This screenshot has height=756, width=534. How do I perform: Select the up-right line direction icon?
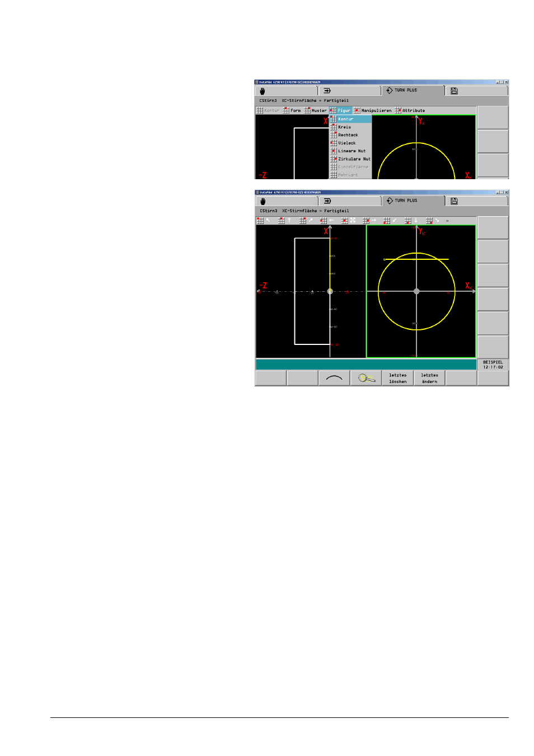point(306,221)
